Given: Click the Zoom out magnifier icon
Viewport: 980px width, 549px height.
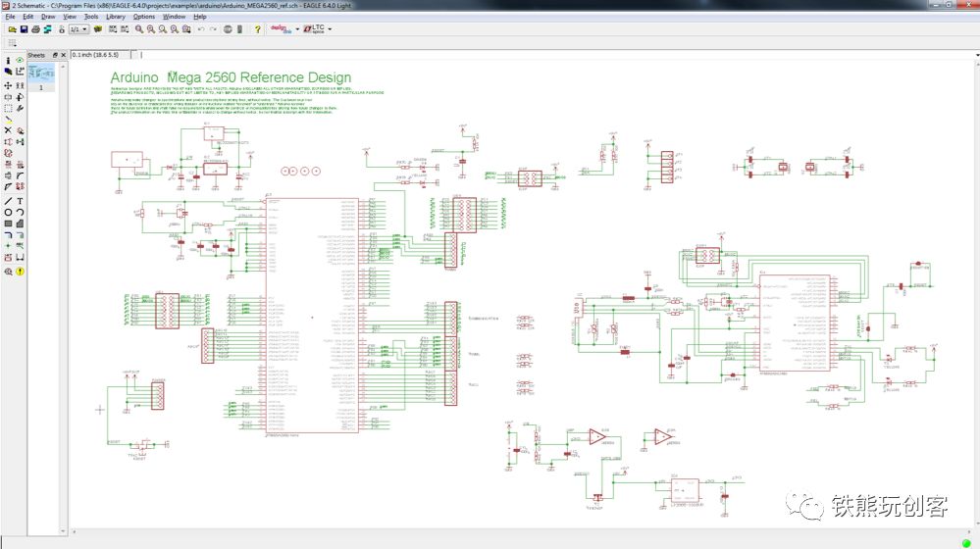Looking at the screenshot, I should [163, 29].
